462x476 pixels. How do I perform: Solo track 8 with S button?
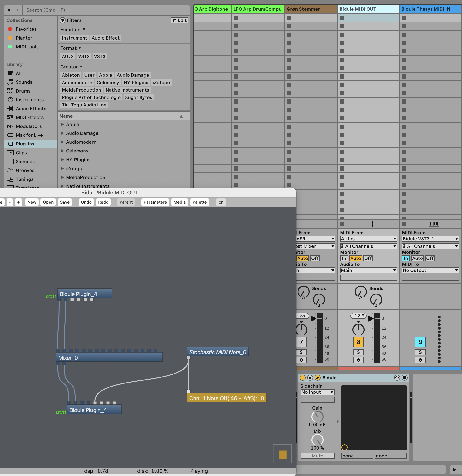pos(358,352)
